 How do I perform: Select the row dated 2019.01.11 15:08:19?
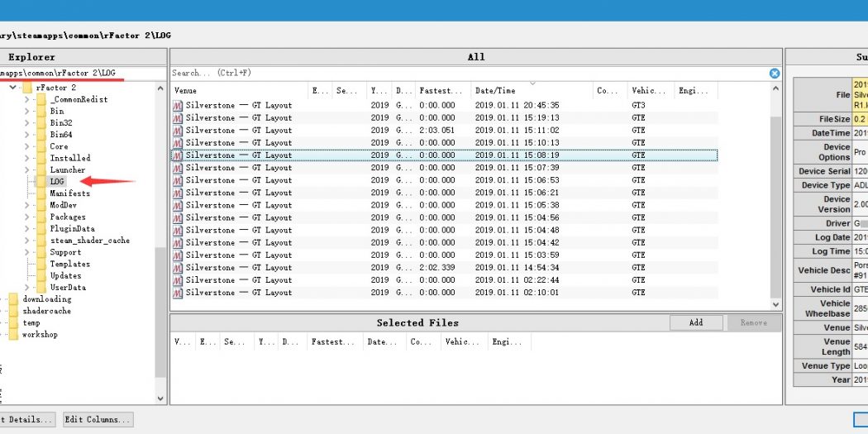click(x=445, y=155)
